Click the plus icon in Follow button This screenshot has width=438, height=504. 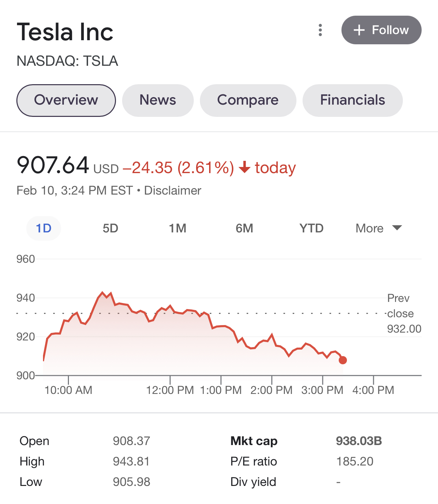point(359,30)
